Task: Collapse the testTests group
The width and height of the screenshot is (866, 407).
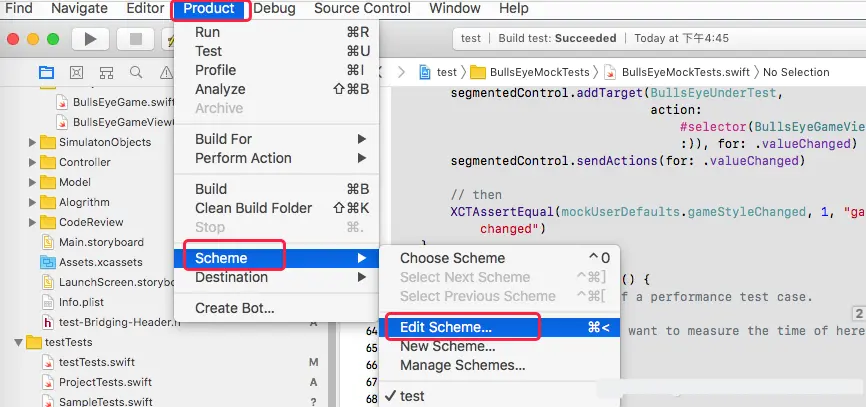Action: tap(19, 342)
